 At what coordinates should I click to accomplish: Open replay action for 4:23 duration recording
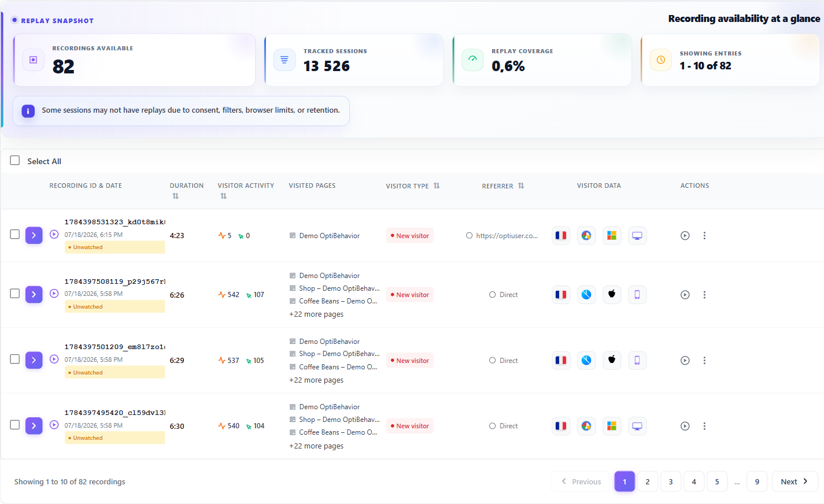coord(685,236)
